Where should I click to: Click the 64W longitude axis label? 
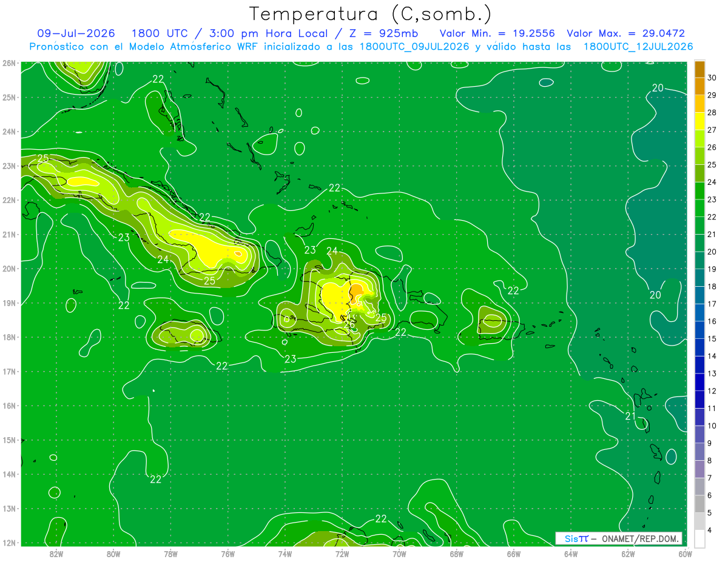(x=571, y=553)
